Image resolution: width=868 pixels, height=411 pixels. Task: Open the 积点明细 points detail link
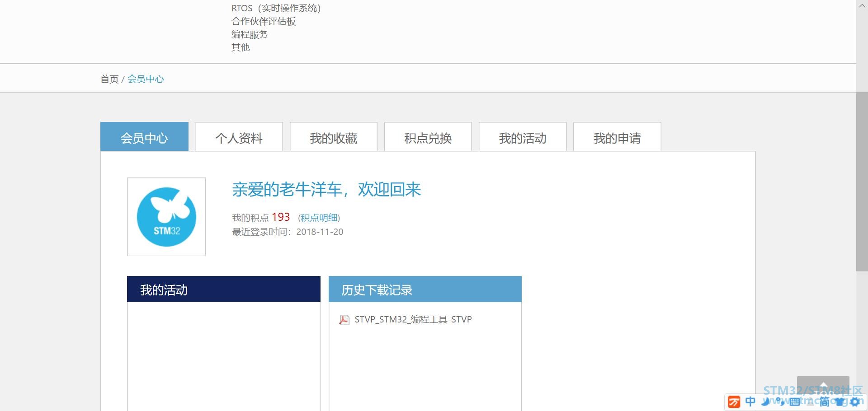[319, 218]
